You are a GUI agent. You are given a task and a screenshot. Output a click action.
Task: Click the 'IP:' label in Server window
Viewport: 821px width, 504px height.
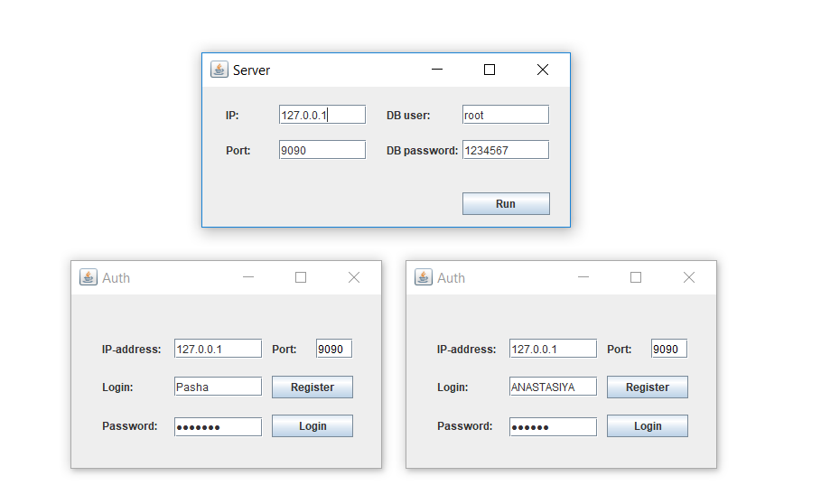[232, 116]
